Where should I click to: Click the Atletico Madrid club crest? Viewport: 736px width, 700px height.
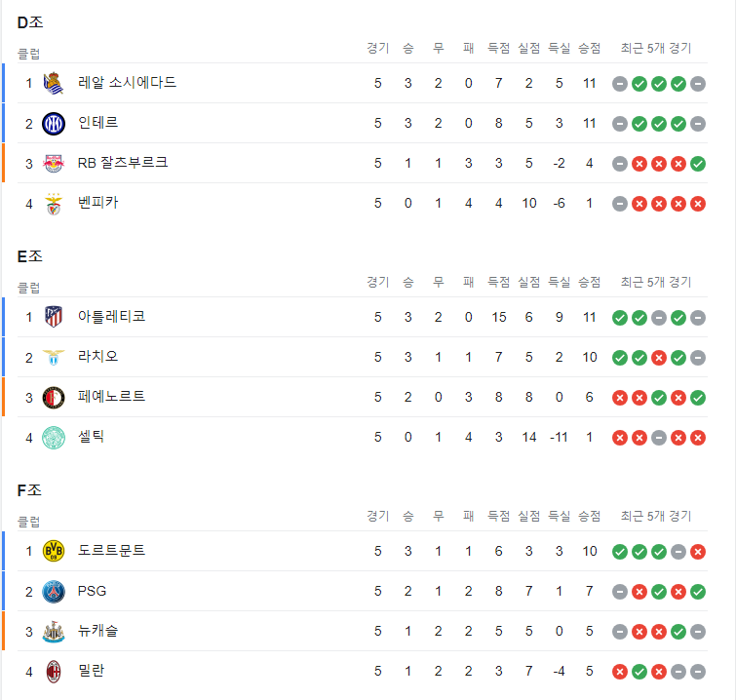pyautogui.click(x=54, y=317)
